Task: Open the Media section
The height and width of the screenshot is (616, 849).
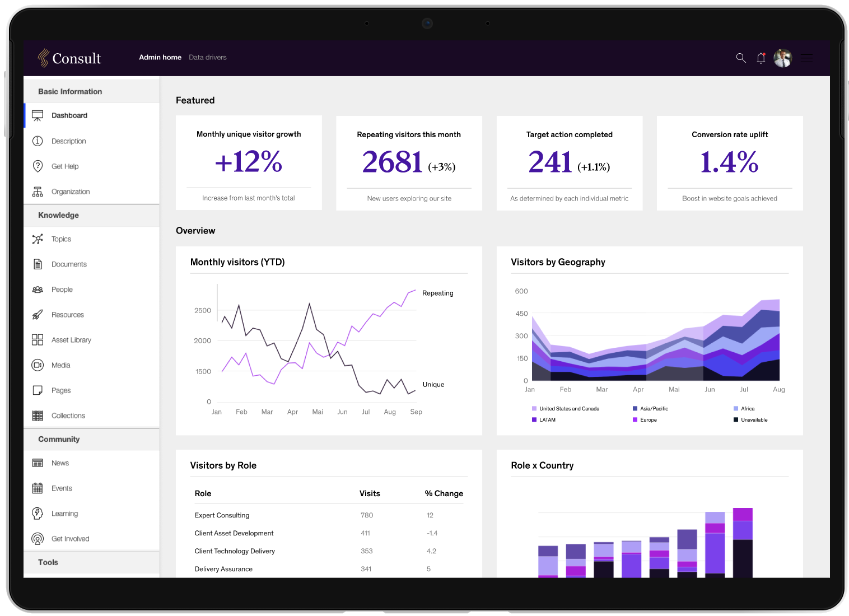Action: tap(91, 365)
